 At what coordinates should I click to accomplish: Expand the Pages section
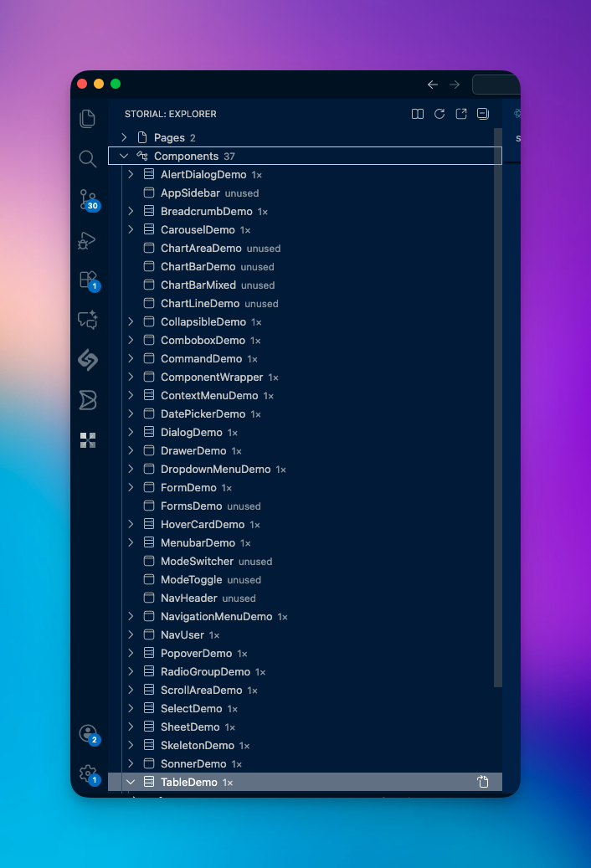point(124,137)
